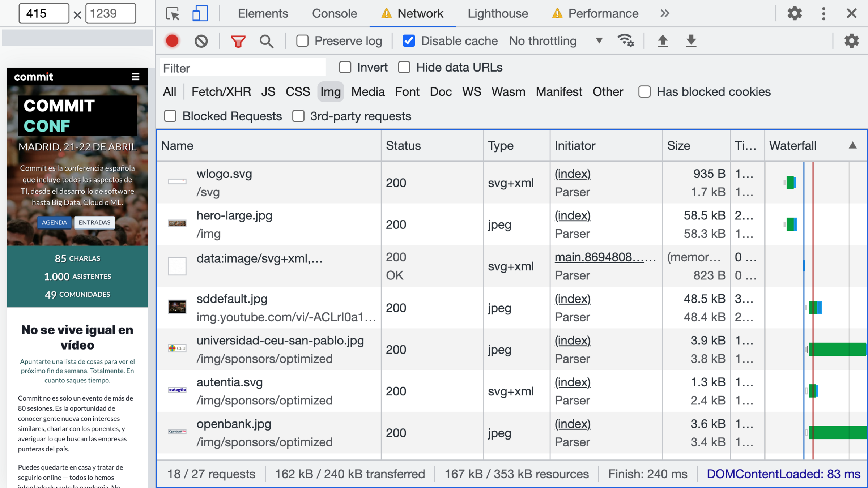Image resolution: width=868 pixels, height=488 pixels.
Task: Clear the network log
Action: [201, 41]
